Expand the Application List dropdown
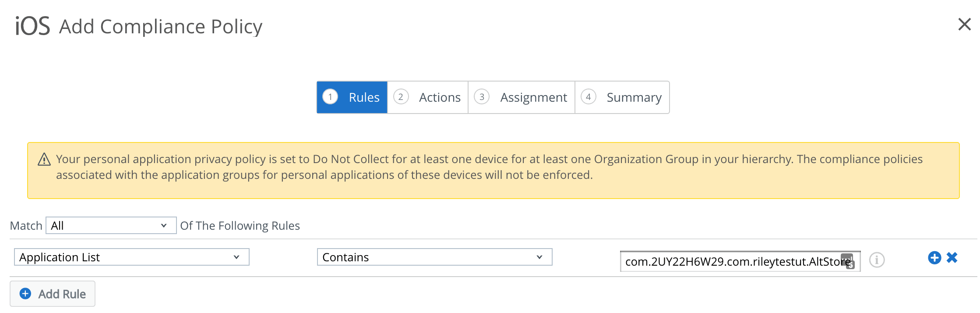The image size is (980, 313). [x=132, y=257]
